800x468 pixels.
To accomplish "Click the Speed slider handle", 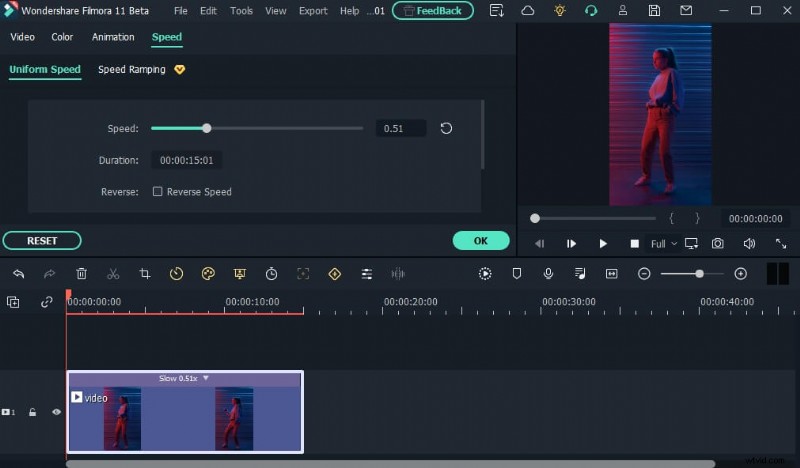I will [207, 128].
